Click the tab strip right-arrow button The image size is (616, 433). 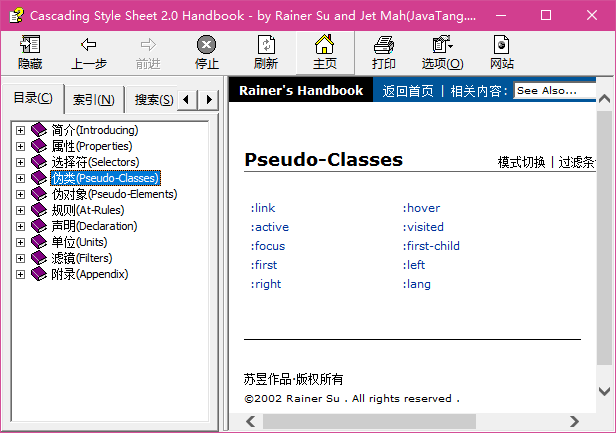click(x=208, y=100)
